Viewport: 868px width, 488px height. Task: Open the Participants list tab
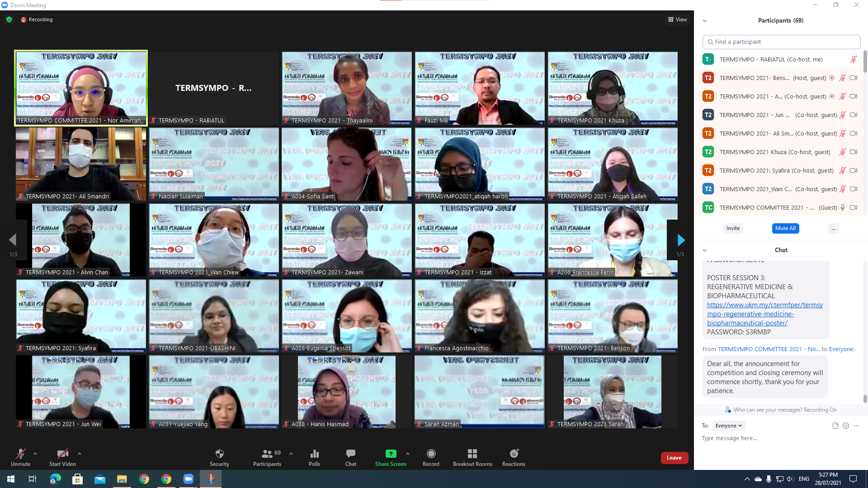click(x=267, y=457)
